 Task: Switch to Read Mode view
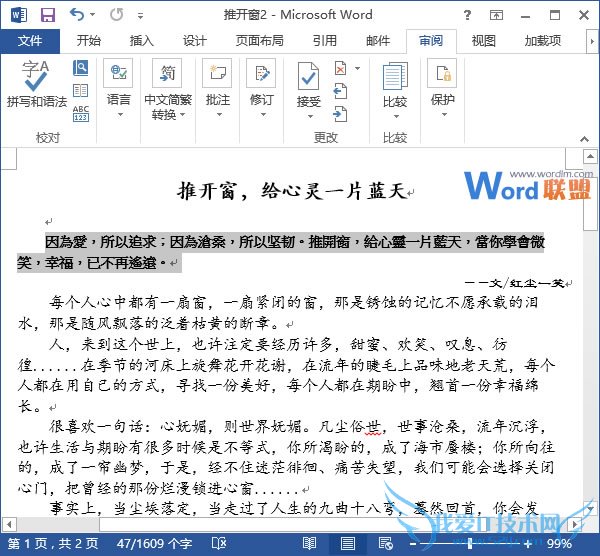309,543
